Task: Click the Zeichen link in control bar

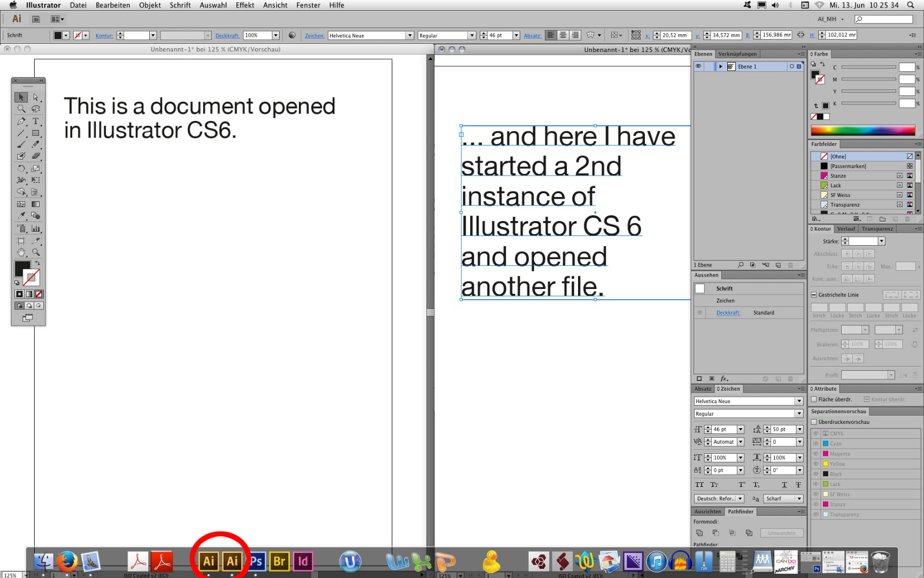Action: [314, 36]
